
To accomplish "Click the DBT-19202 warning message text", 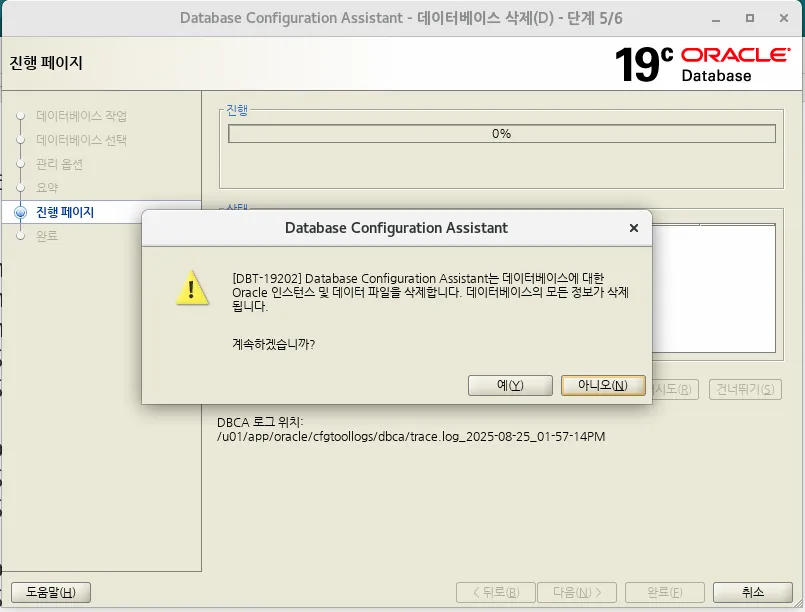I will coord(430,292).
